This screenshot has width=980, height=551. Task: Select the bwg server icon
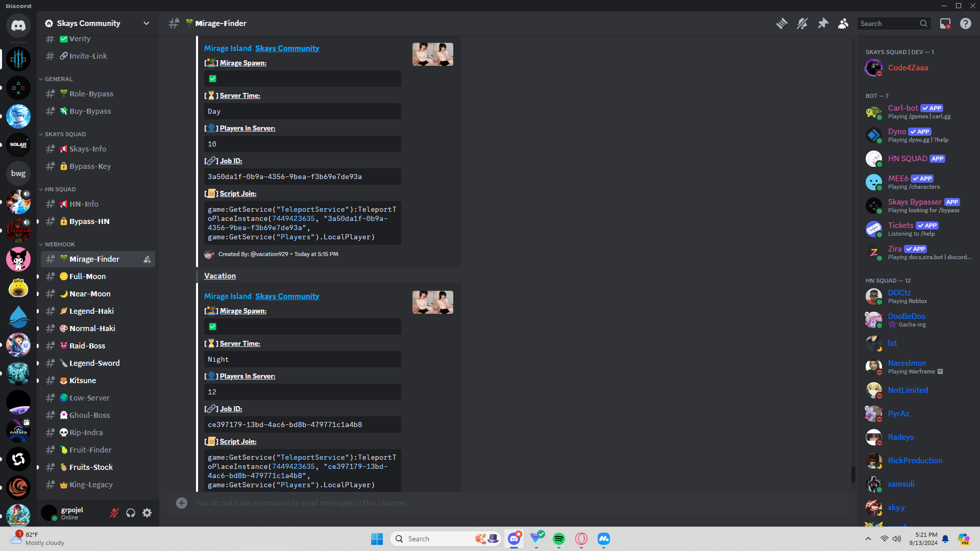(18, 173)
